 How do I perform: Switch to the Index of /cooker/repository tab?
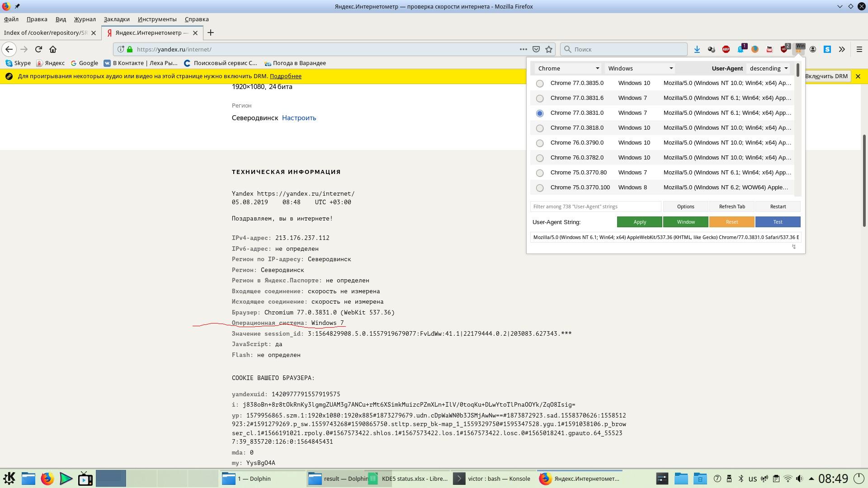point(45,33)
